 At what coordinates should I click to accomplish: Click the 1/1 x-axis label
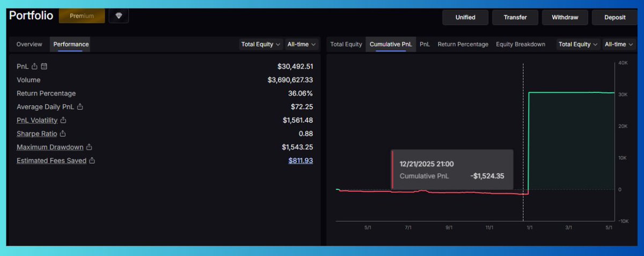[529, 227]
